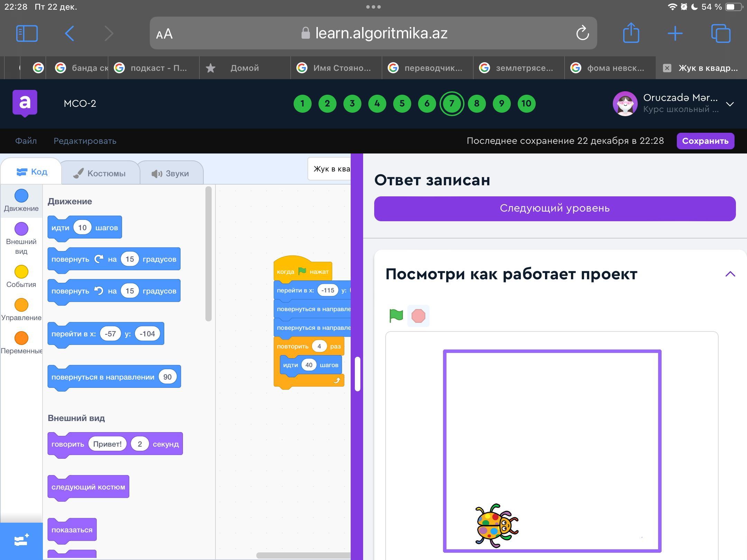
Task: Click the beetle sprite on the stage
Action: [x=497, y=525]
